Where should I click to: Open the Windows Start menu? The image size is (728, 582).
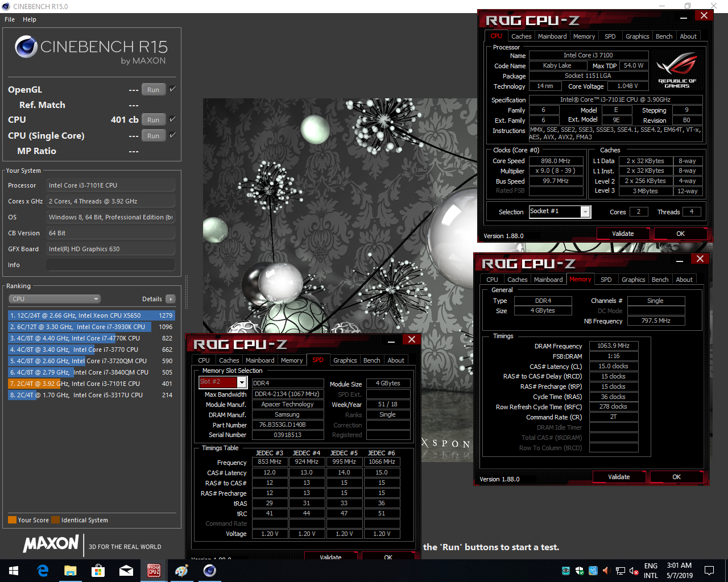point(14,571)
